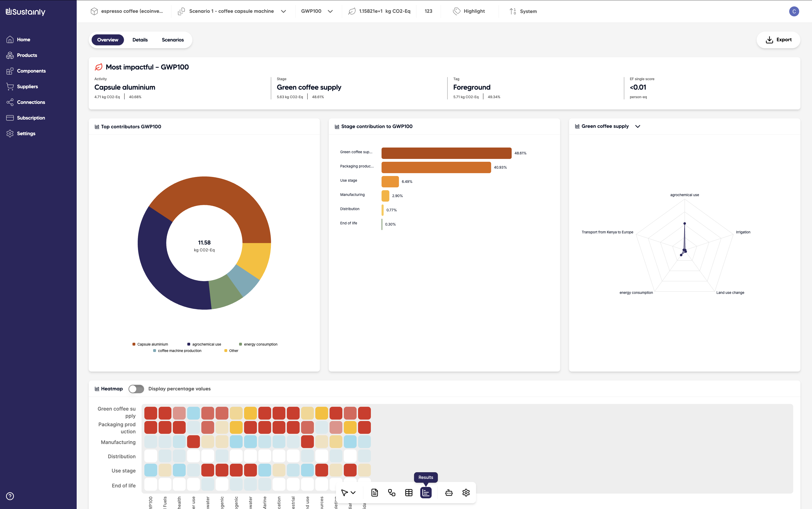The width and height of the screenshot is (812, 509).
Task: Toggle the 123 number format button
Action: (428, 11)
